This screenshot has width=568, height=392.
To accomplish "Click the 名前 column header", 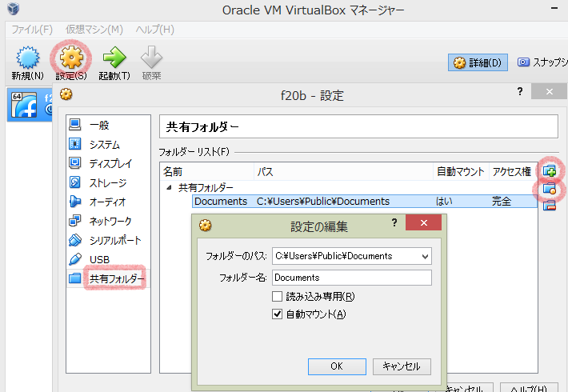I will [207, 171].
